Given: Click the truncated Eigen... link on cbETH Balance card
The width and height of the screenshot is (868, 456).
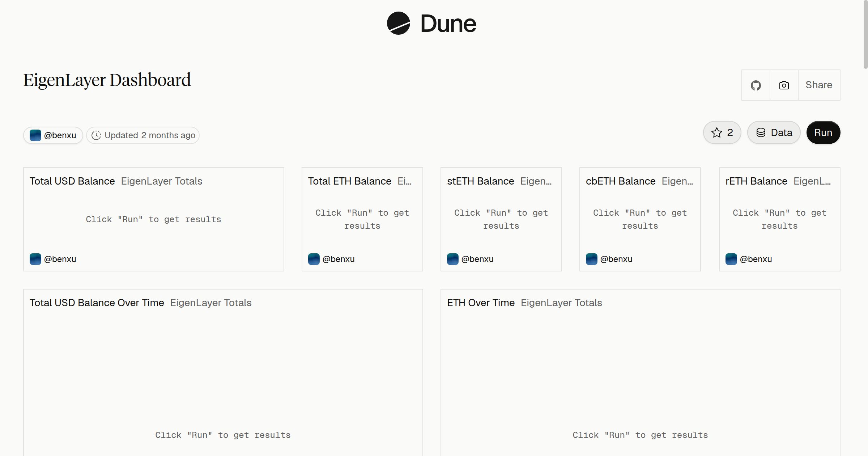Looking at the screenshot, I should point(677,181).
